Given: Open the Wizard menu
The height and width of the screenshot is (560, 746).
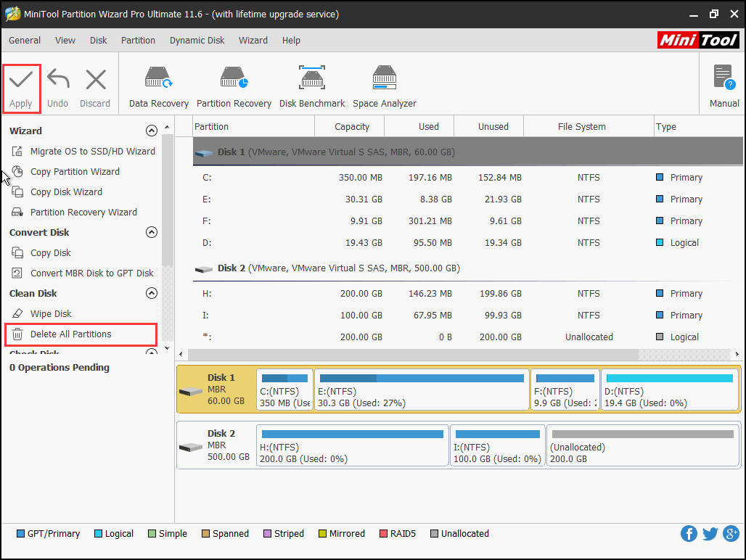Looking at the screenshot, I should tap(253, 41).
